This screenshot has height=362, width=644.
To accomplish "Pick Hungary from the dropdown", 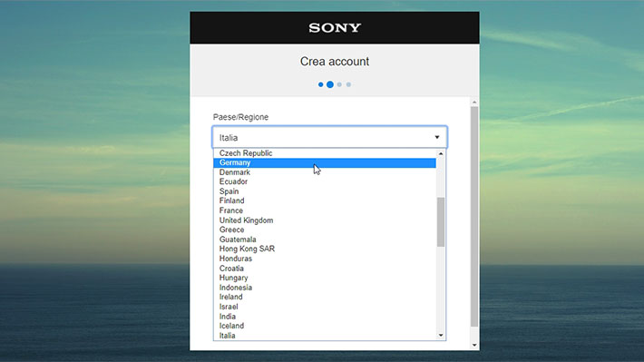I will click(325, 279).
